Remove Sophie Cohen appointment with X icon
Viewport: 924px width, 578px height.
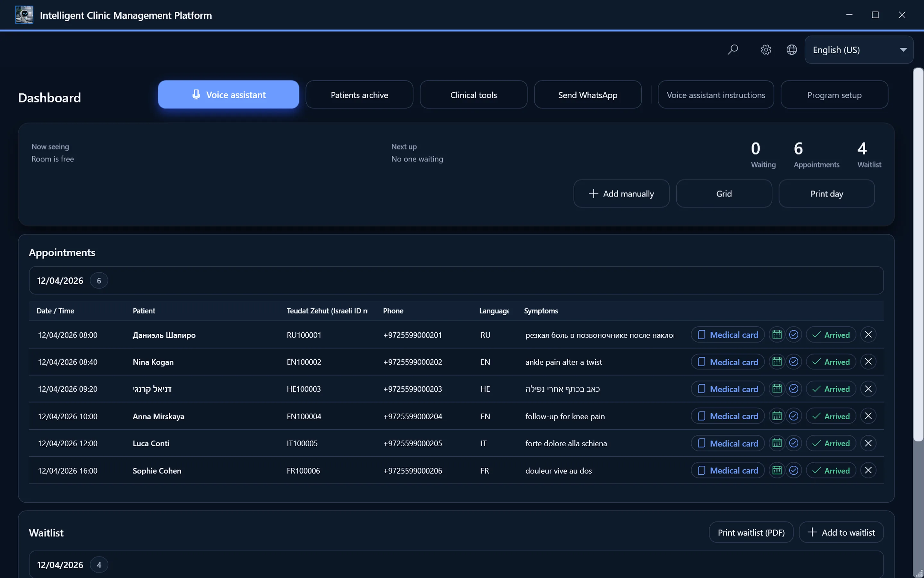pyautogui.click(x=868, y=470)
